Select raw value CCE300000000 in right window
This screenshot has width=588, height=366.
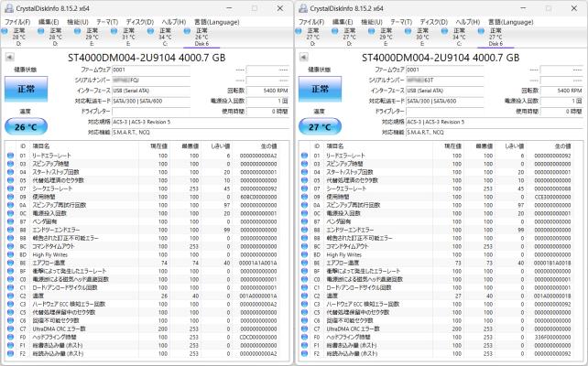tap(552, 197)
